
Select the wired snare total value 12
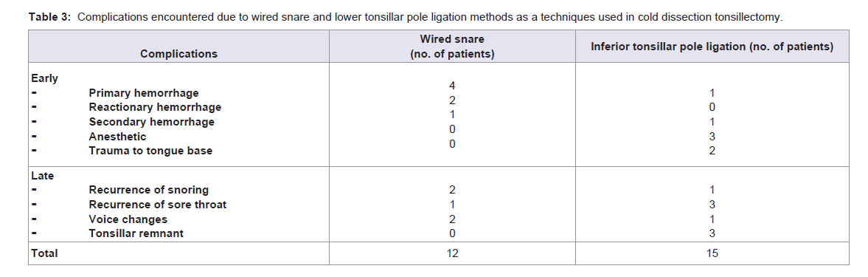[452, 253]
